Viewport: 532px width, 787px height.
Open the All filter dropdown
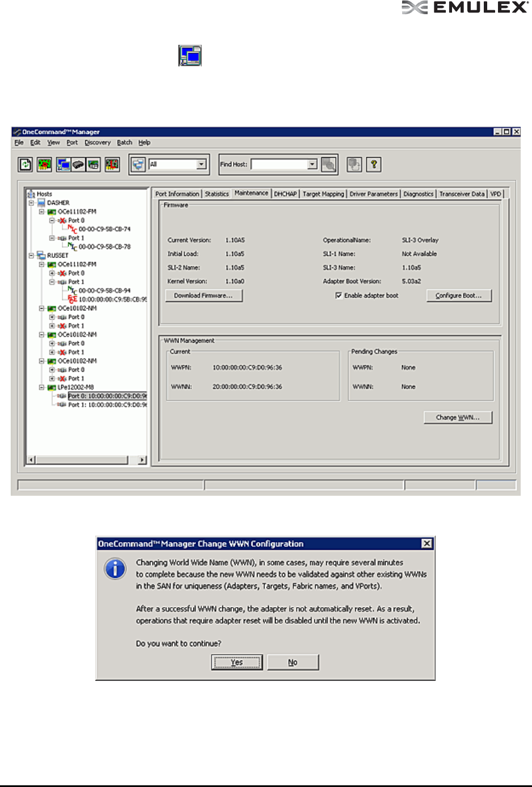pyautogui.click(x=201, y=165)
